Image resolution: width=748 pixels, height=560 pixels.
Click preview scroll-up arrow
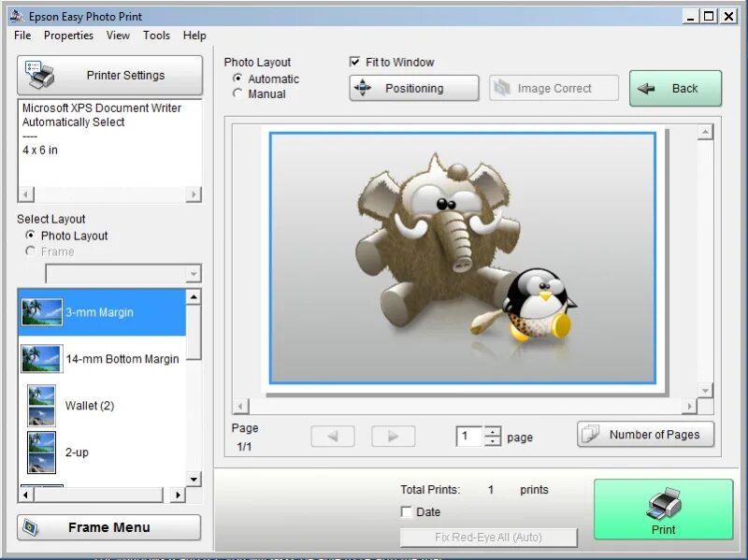click(x=705, y=132)
